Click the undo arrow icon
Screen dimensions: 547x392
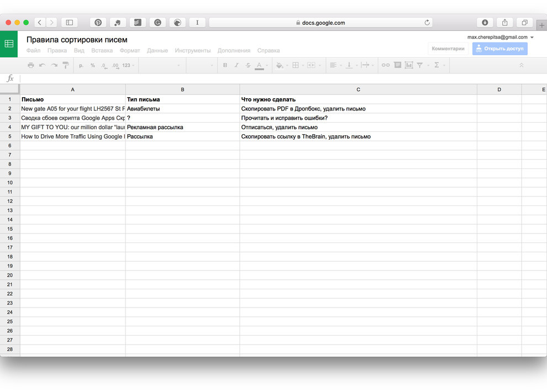pyautogui.click(x=42, y=65)
